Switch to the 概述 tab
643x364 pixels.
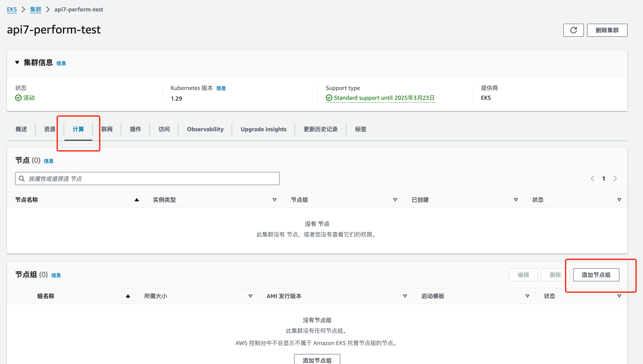(x=21, y=129)
